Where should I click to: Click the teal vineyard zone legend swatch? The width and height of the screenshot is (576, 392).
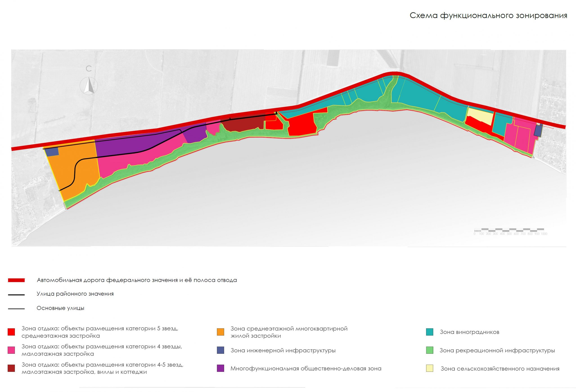(x=430, y=332)
